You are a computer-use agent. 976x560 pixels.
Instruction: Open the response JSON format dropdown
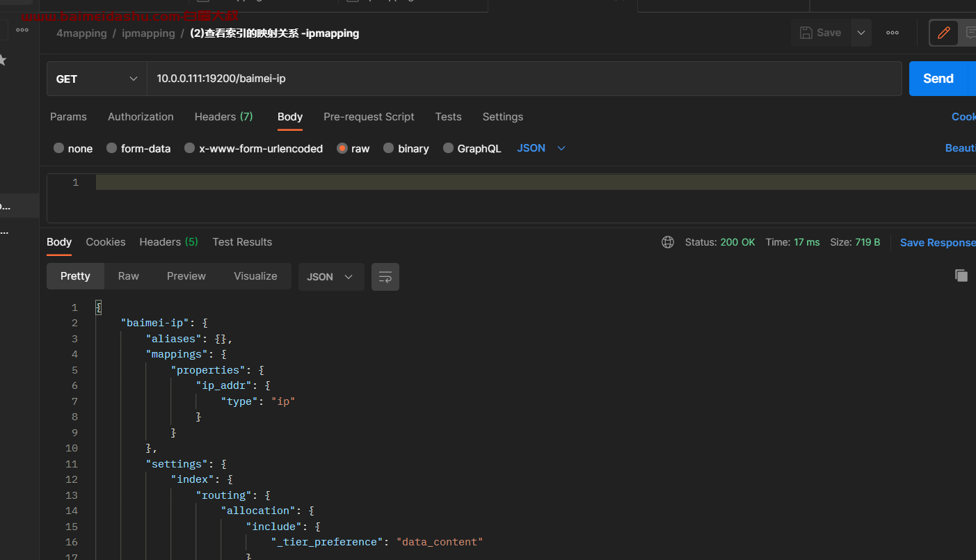[331, 277]
